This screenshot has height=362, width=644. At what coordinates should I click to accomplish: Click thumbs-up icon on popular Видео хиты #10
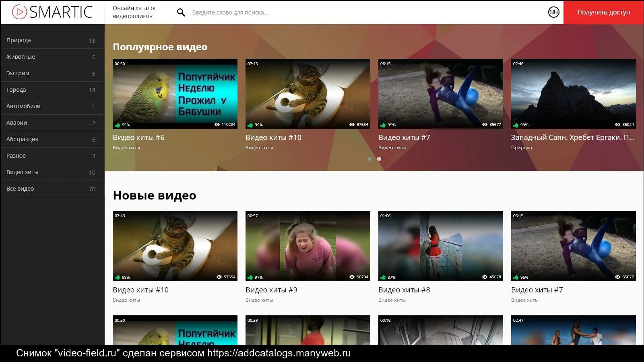tap(250, 125)
